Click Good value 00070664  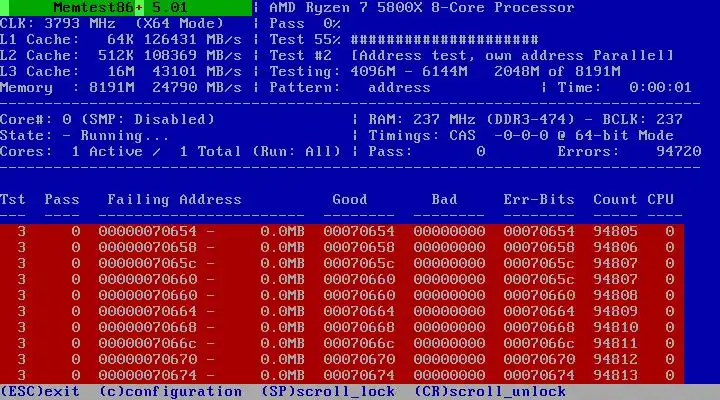click(x=359, y=311)
